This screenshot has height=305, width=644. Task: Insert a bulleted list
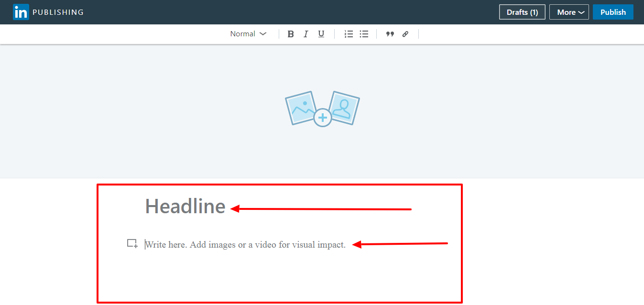pyautogui.click(x=364, y=34)
